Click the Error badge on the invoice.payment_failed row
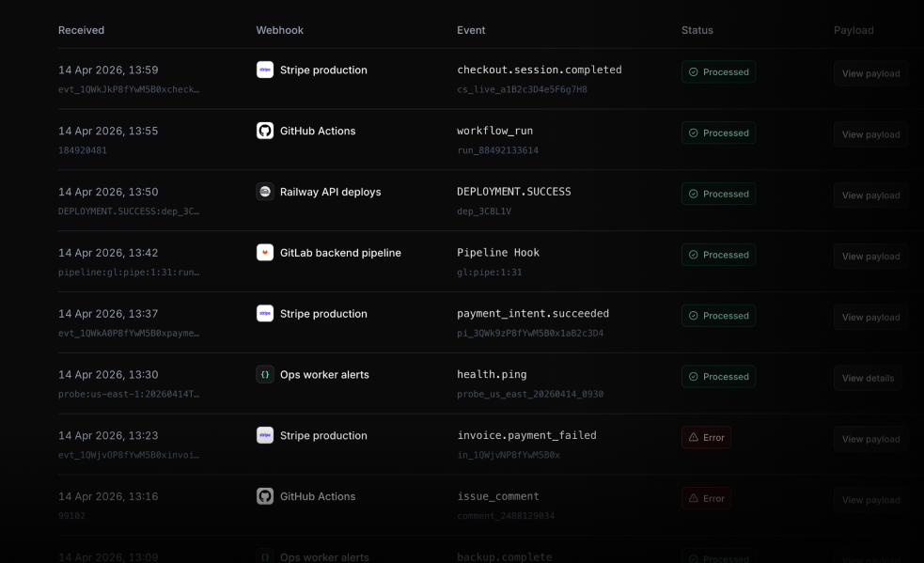 point(706,437)
